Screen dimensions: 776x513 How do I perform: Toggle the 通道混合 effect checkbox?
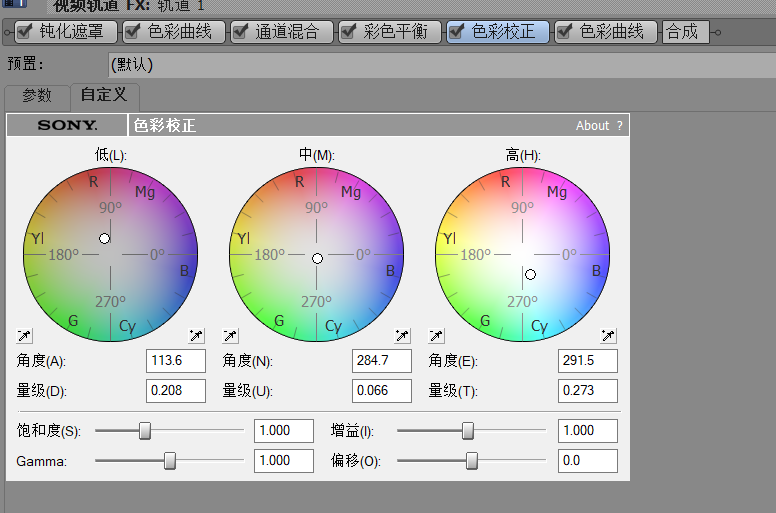(240, 32)
